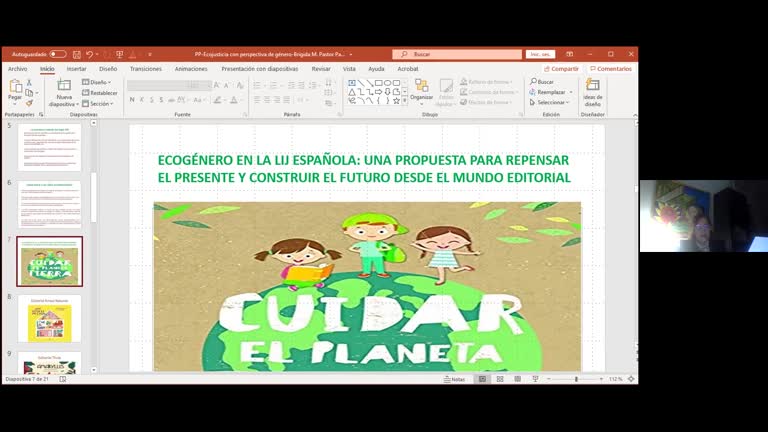This screenshot has width=768, height=432.
Task: Open the Organizar menu
Action: pos(421,91)
